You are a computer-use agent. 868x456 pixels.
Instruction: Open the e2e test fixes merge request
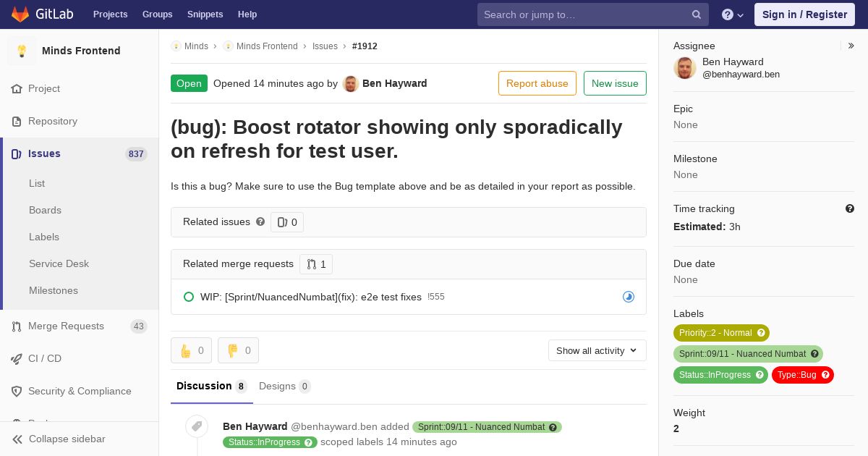point(311,297)
